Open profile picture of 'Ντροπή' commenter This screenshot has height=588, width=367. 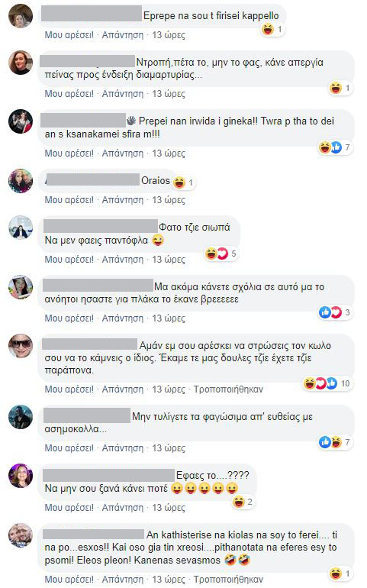[21, 63]
